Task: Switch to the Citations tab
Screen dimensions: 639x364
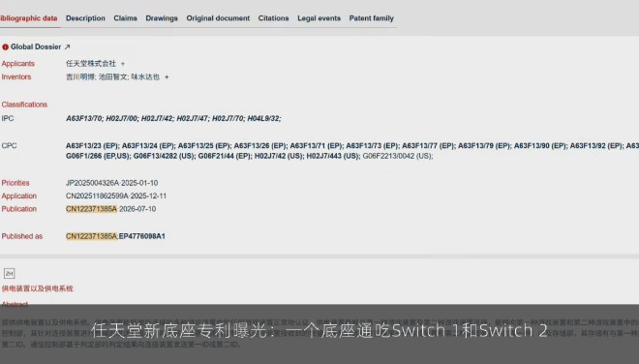Action: [273, 18]
